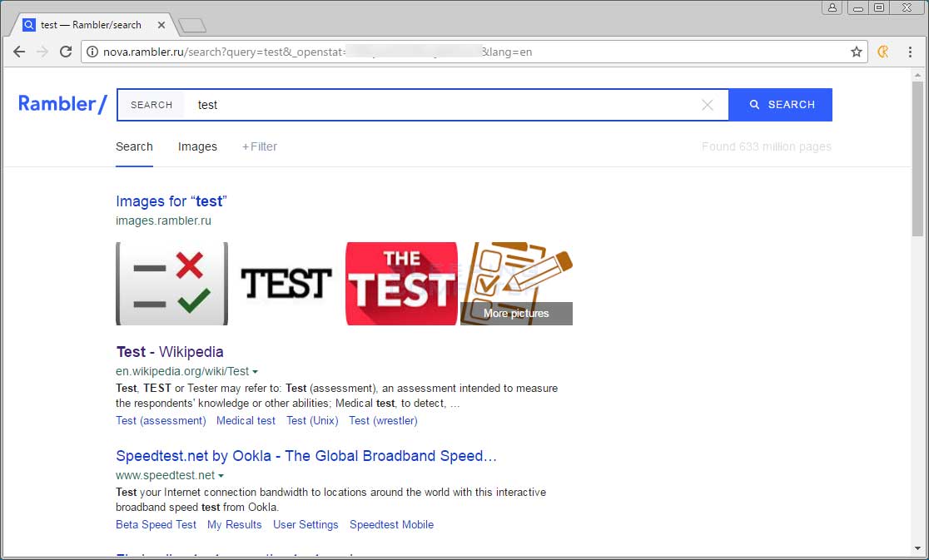Image resolution: width=929 pixels, height=560 pixels.
Task: Go back using the browser back arrow
Action: click(x=19, y=52)
